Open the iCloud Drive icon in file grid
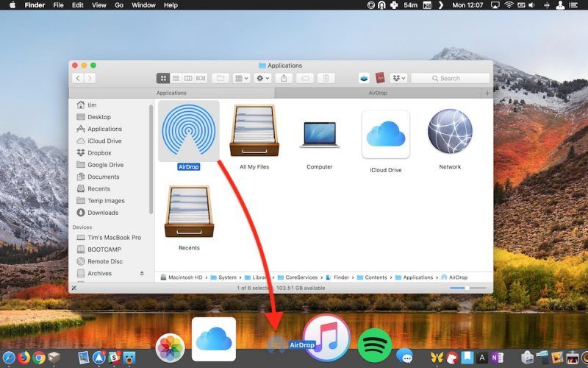588x368 pixels. point(385,134)
